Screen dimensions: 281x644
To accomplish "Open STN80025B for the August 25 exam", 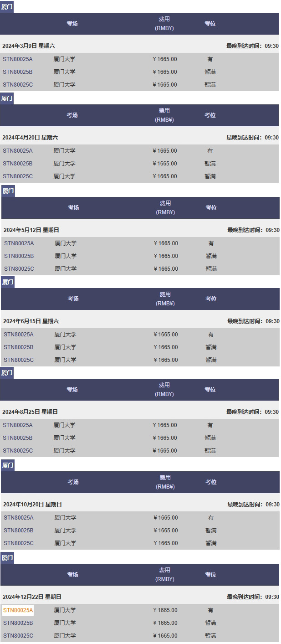I will coord(18,438).
